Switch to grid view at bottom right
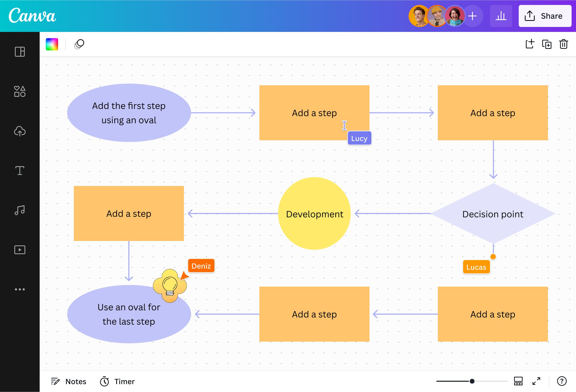576x392 pixels. click(x=518, y=381)
